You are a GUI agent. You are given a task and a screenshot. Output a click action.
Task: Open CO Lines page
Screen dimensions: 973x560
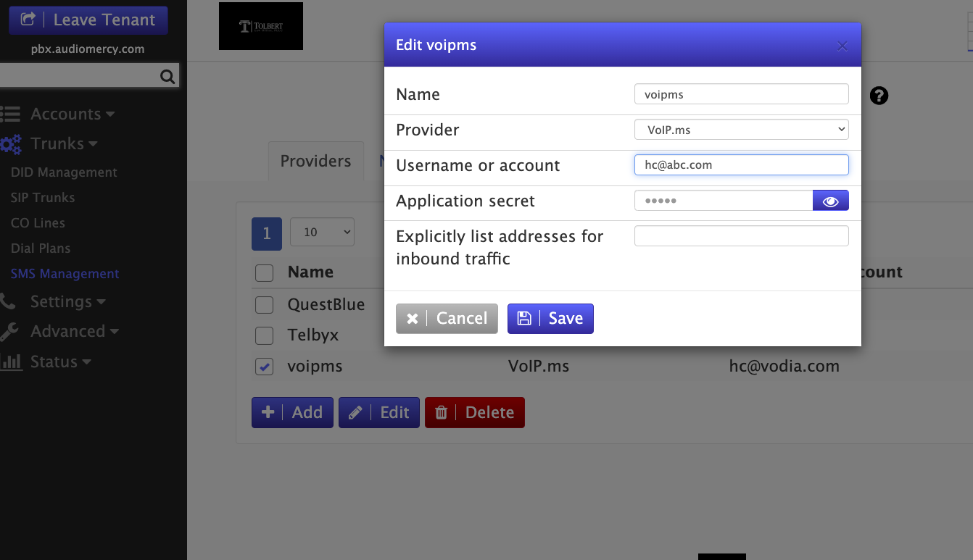tap(38, 223)
